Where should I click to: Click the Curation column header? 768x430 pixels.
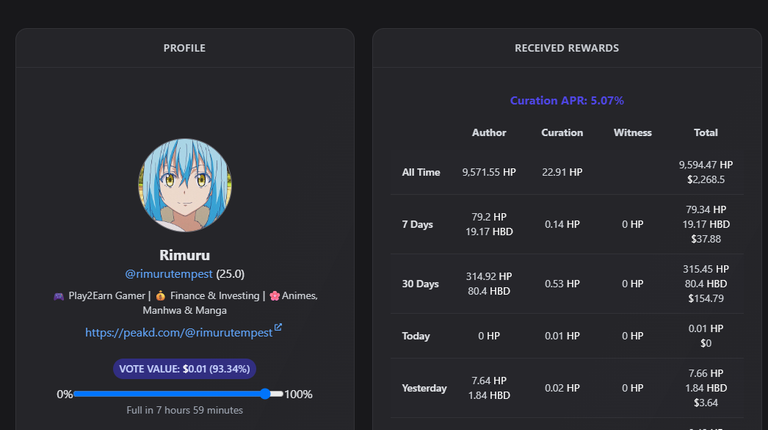[562, 133]
